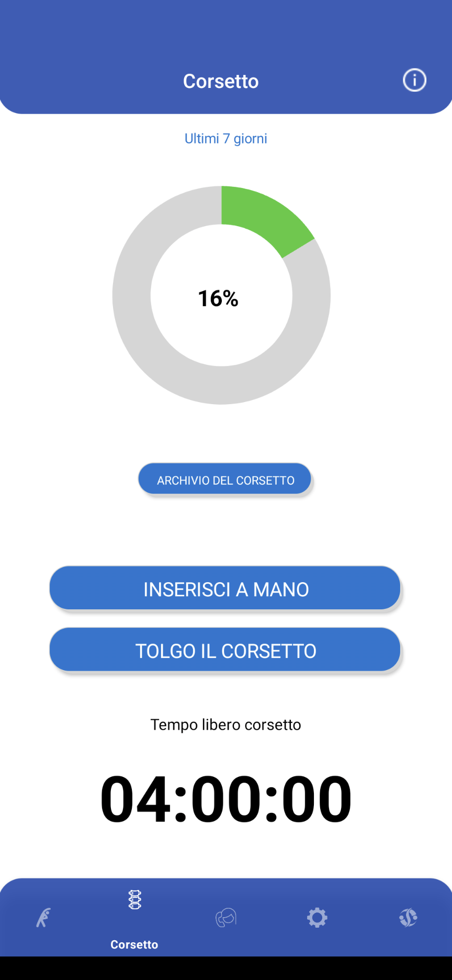452x980 pixels.
Task: Tap the 'Tolgo il corsetto' button
Action: 225,650
